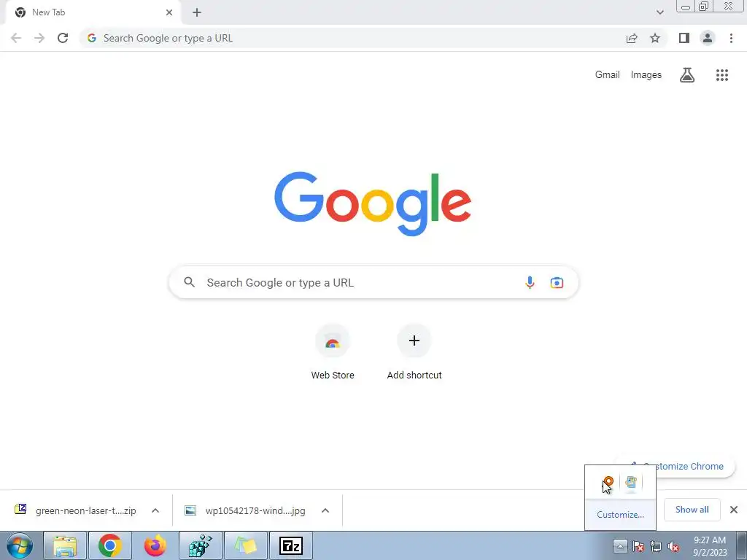747x560 pixels.
Task: Click the Google search box on page
Action: pyautogui.click(x=373, y=282)
